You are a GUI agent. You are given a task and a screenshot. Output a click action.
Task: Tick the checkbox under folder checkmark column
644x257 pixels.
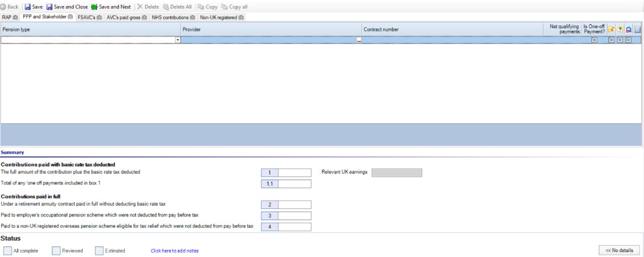611,40
